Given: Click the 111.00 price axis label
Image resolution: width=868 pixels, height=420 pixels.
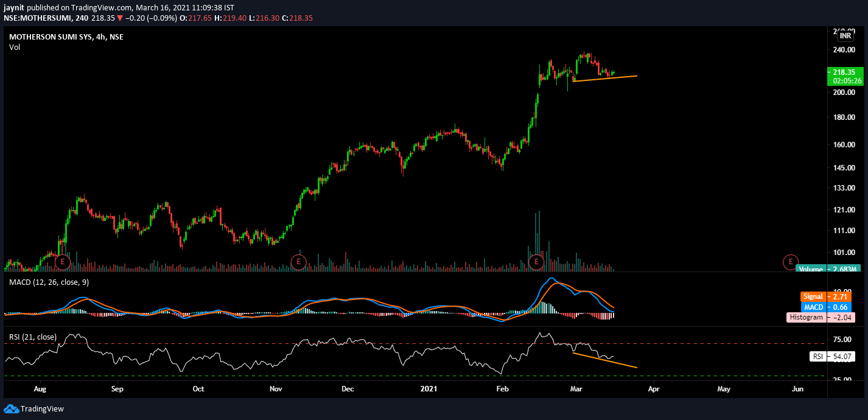Looking at the screenshot, I should (844, 231).
